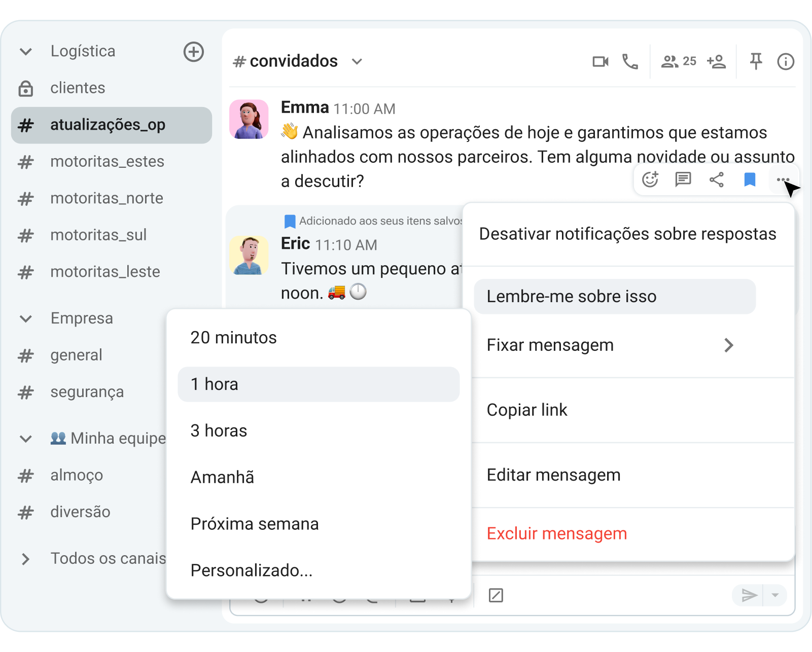
Task: Open the Fixar mensagem submenu arrow
Action: pyautogui.click(x=729, y=345)
